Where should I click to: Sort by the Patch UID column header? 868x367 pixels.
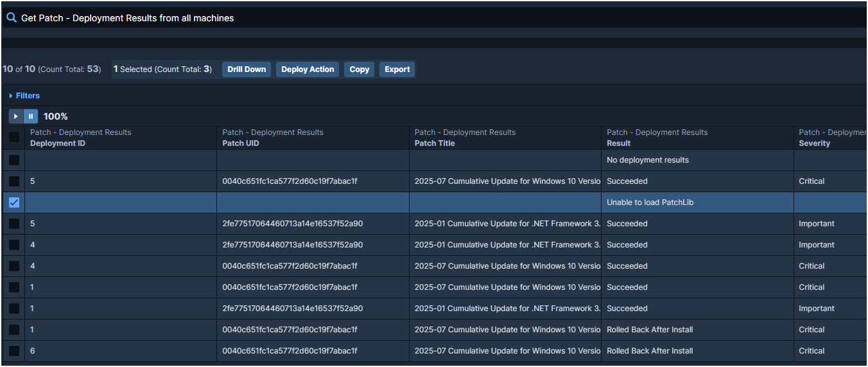coord(241,143)
